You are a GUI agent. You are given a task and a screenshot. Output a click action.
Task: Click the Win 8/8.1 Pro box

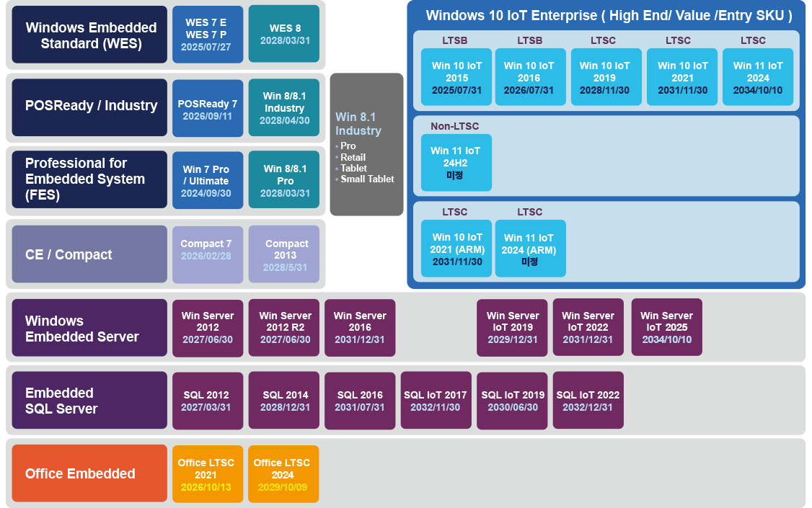pyautogui.click(x=284, y=179)
